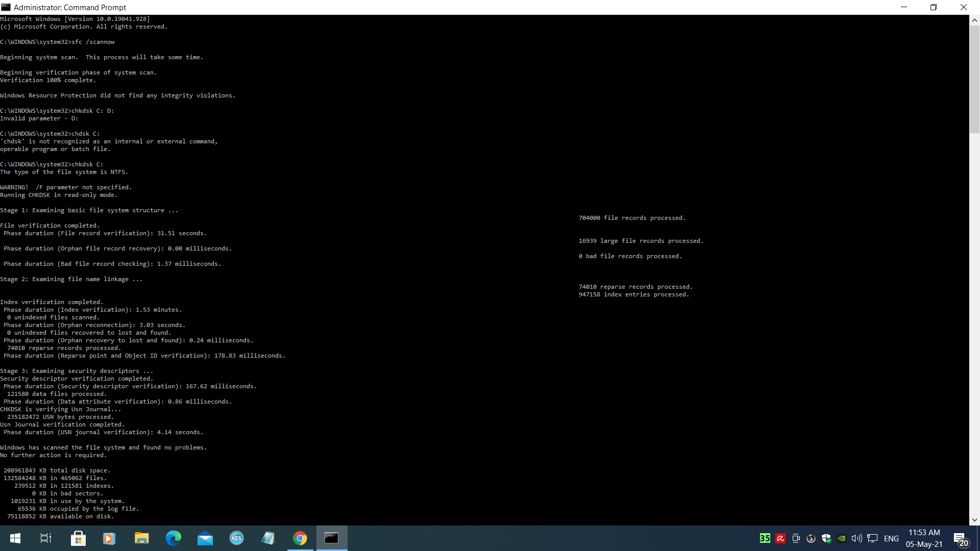Open the clock and date flyout
The width and height of the screenshot is (980, 551).
(924, 538)
